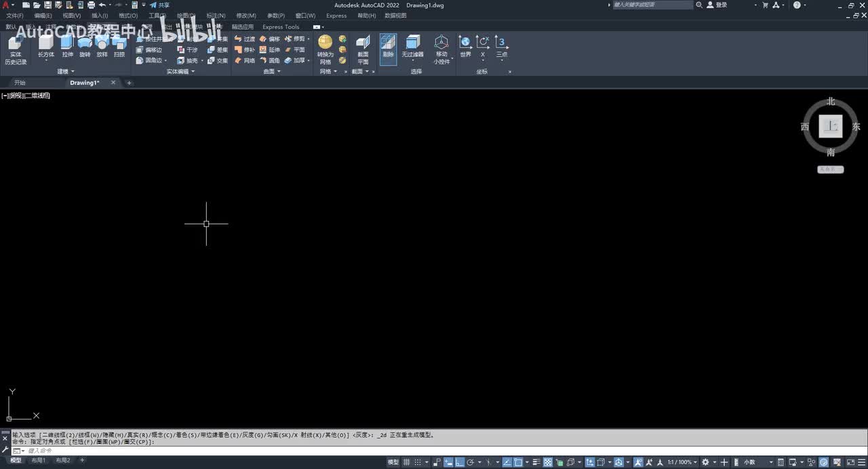Switch to the Start (开始) file tab
868x469 pixels.
click(x=20, y=83)
